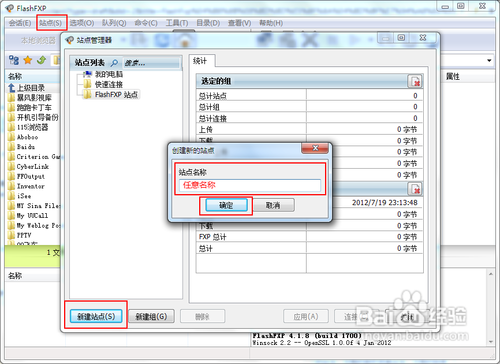
Task: Open the 工具(T) menu
Action: tap(177, 23)
